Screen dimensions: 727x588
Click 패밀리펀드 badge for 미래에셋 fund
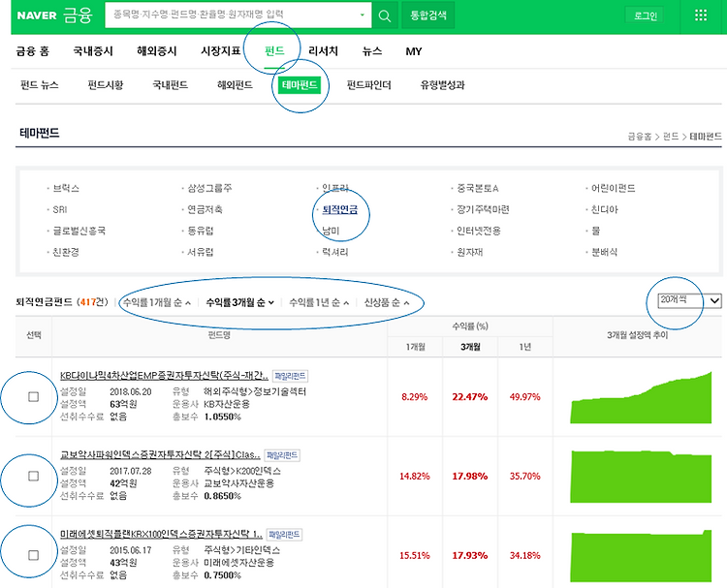[x=284, y=535]
